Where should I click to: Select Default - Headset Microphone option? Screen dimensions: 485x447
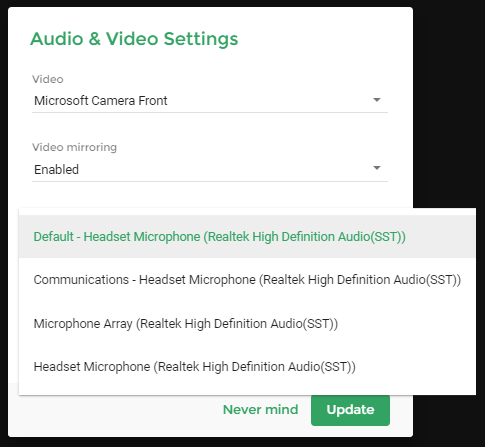(x=247, y=237)
